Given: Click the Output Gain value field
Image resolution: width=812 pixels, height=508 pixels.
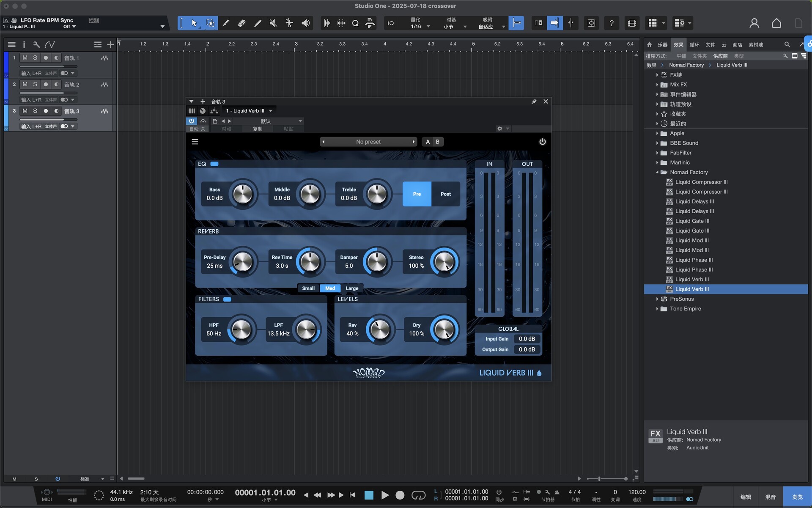Looking at the screenshot, I should [x=527, y=349].
